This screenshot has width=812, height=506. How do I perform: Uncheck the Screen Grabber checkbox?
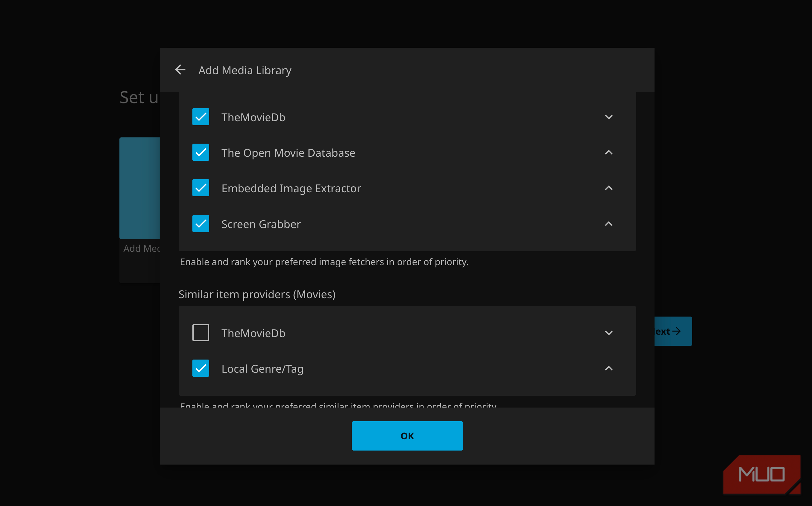(x=201, y=223)
